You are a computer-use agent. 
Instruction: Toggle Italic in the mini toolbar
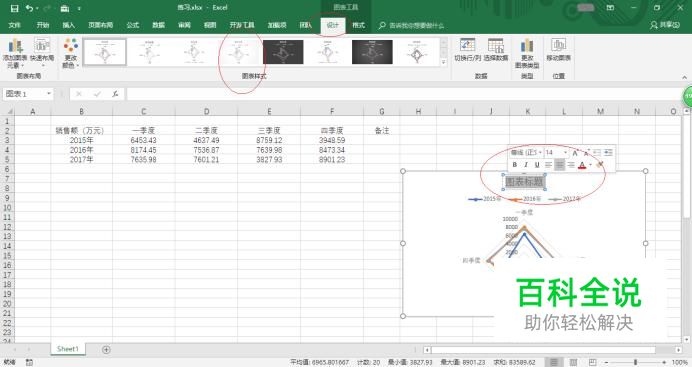coord(526,165)
